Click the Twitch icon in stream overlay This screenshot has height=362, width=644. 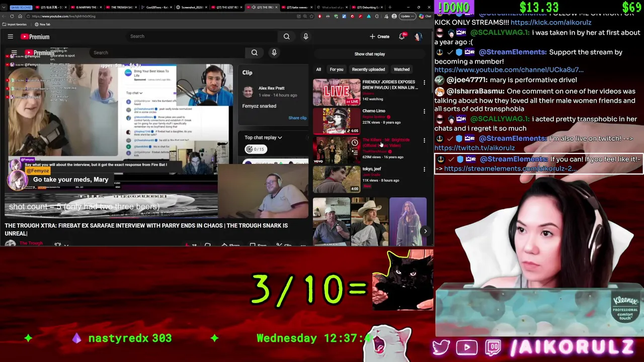(494, 347)
